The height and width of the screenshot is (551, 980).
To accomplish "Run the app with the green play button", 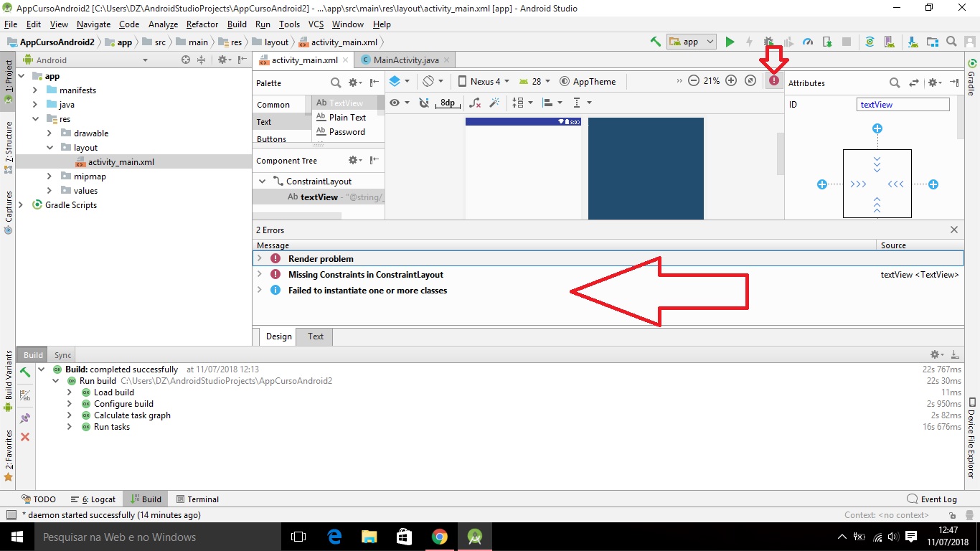I will click(730, 42).
